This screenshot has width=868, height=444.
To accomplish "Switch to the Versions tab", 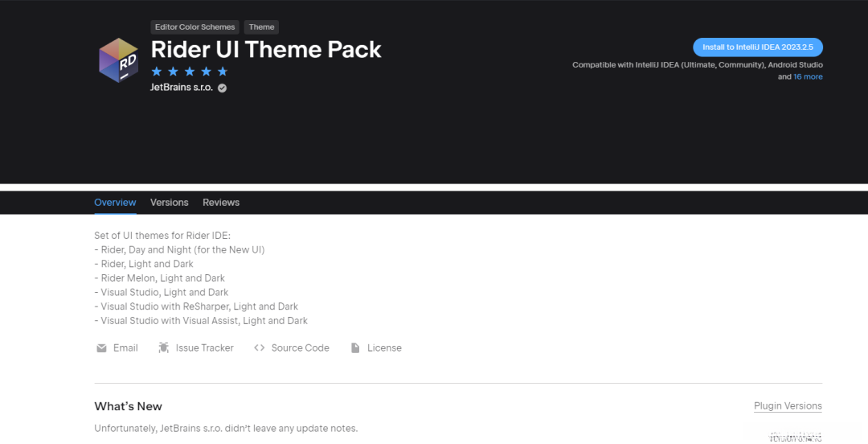I will pyautogui.click(x=169, y=203).
